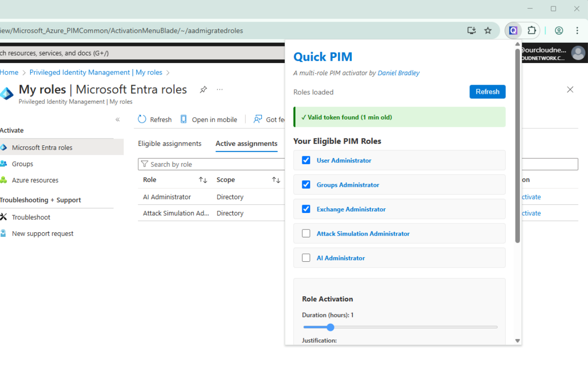Screen dimensions: 588x368
Task: Click the filter icon in Search by role
Action: [145, 164]
